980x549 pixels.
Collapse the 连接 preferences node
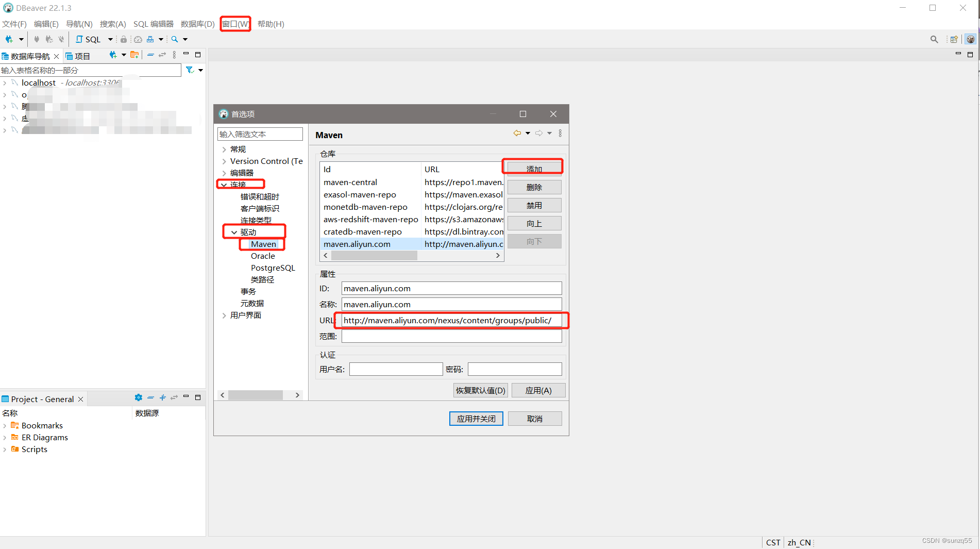coord(224,185)
